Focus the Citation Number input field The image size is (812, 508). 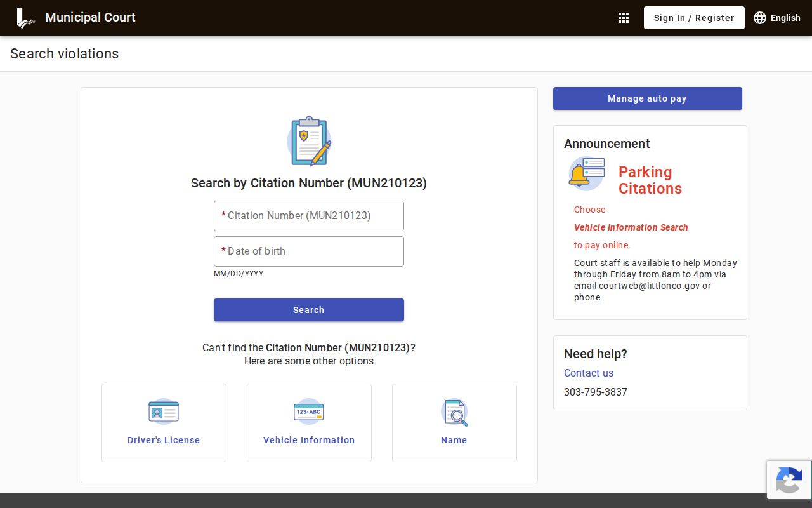pos(309,216)
